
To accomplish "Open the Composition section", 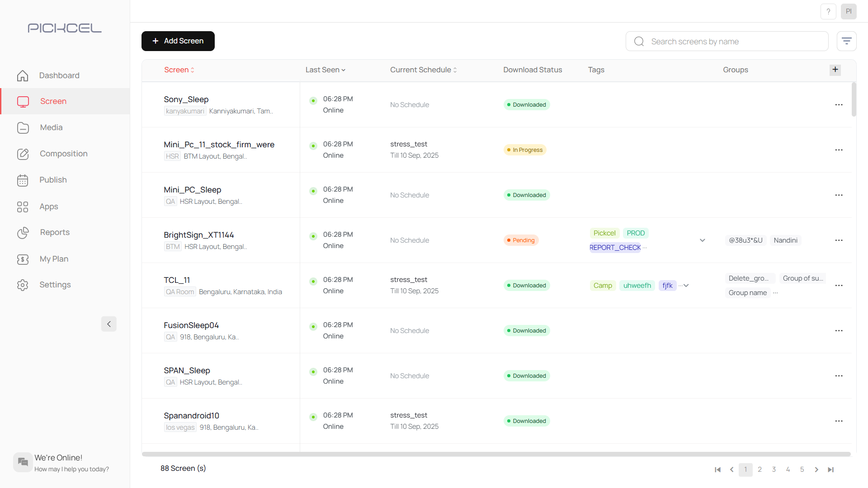I will pos(63,154).
